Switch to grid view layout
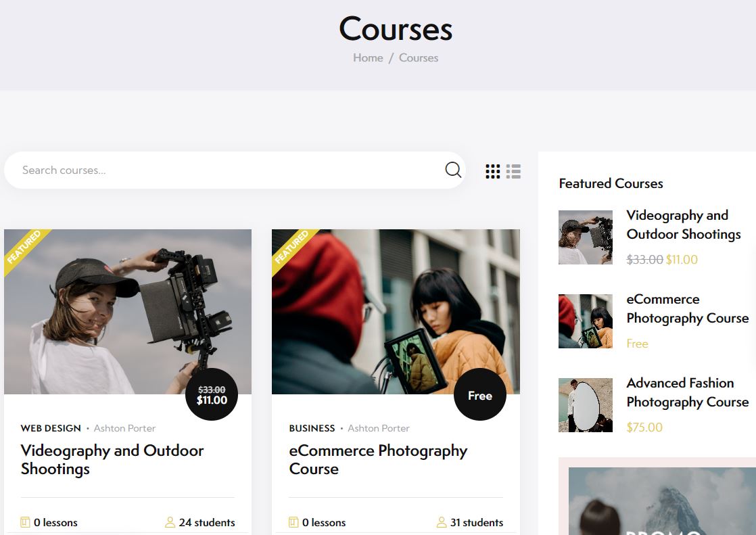This screenshot has height=535, width=756. click(x=492, y=171)
